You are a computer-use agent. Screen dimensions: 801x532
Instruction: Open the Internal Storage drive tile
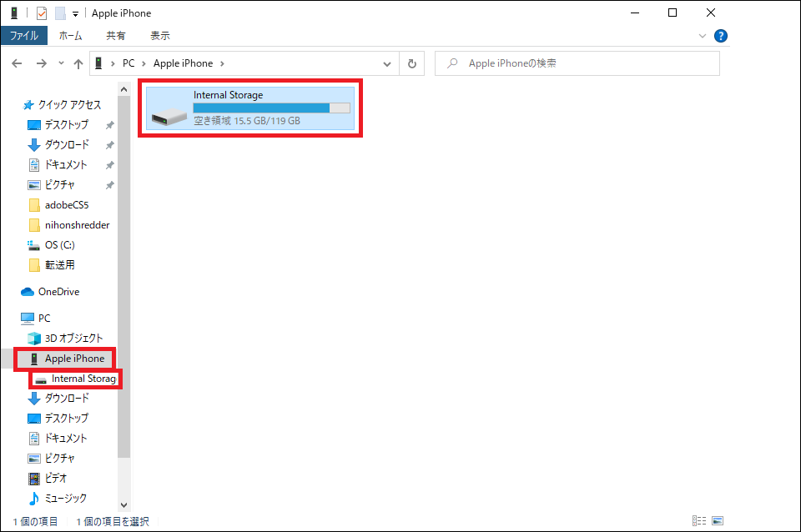[x=250, y=108]
